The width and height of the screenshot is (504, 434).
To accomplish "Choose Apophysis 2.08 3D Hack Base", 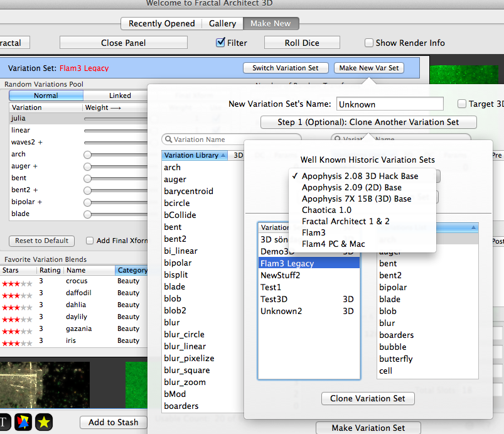I will tap(362, 176).
